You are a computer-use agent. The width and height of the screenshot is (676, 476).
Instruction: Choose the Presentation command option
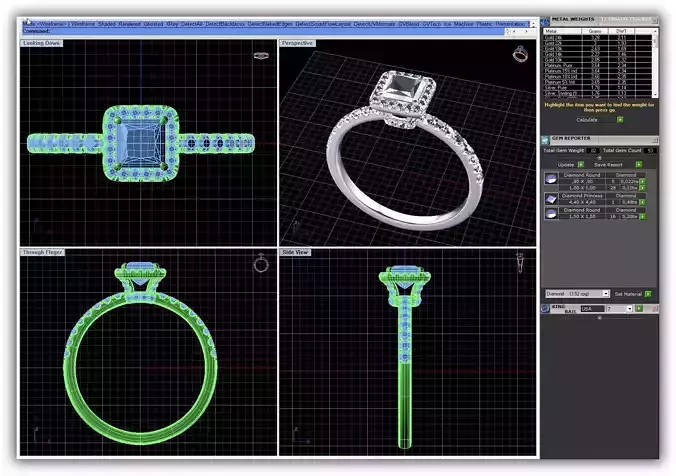coord(510,24)
